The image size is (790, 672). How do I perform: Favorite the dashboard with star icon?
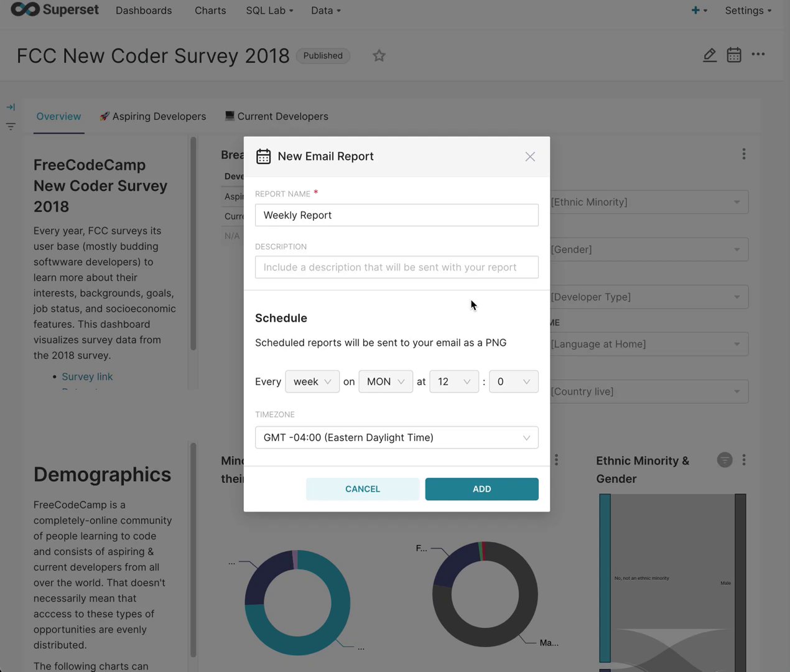click(x=379, y=55)
